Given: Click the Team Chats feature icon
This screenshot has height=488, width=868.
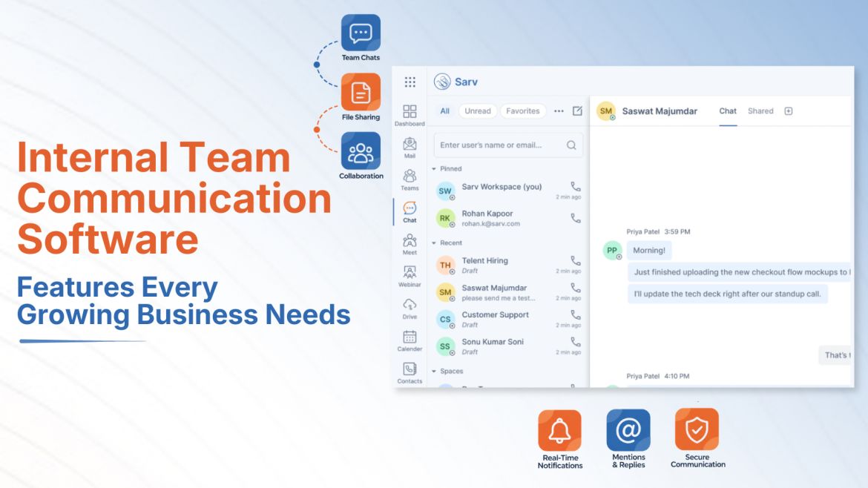Looking at the screenshot, I should click(x=361, y=33).
